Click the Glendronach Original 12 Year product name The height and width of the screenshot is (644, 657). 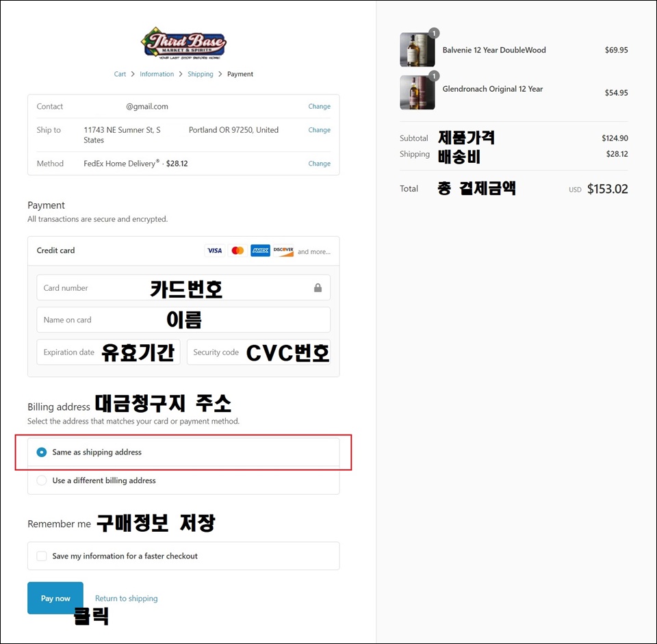point(492,89)
